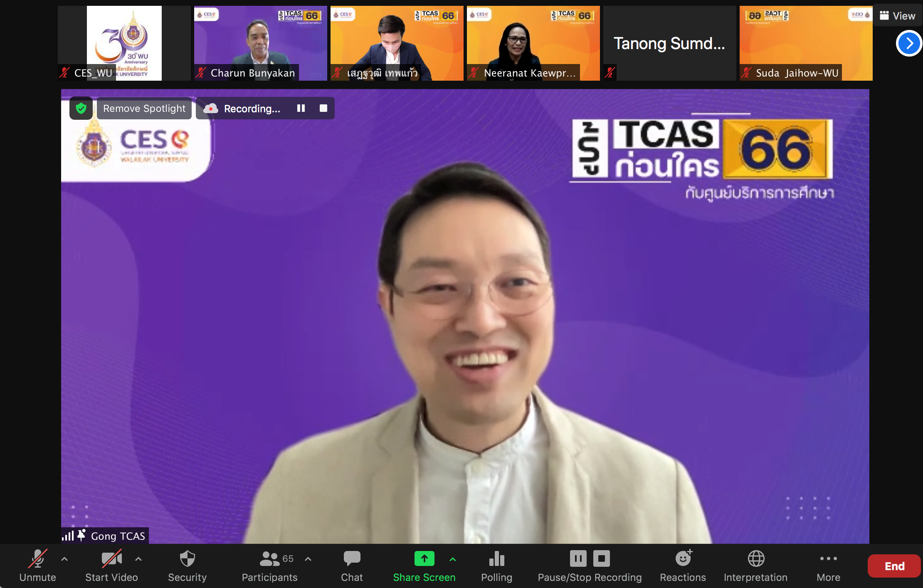923x588 pixels.
Task: Click the green encryption shield icon
Action: coord(81,109)
